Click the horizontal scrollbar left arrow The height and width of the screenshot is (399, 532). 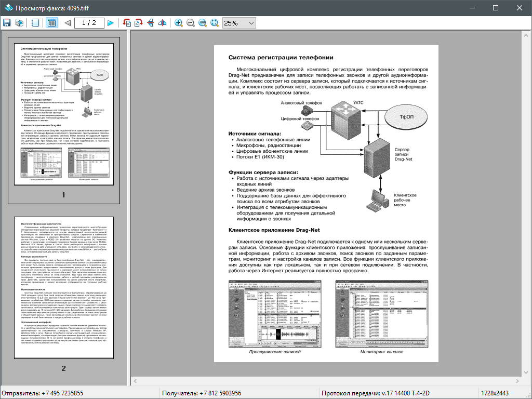click(x=135, y=381)
